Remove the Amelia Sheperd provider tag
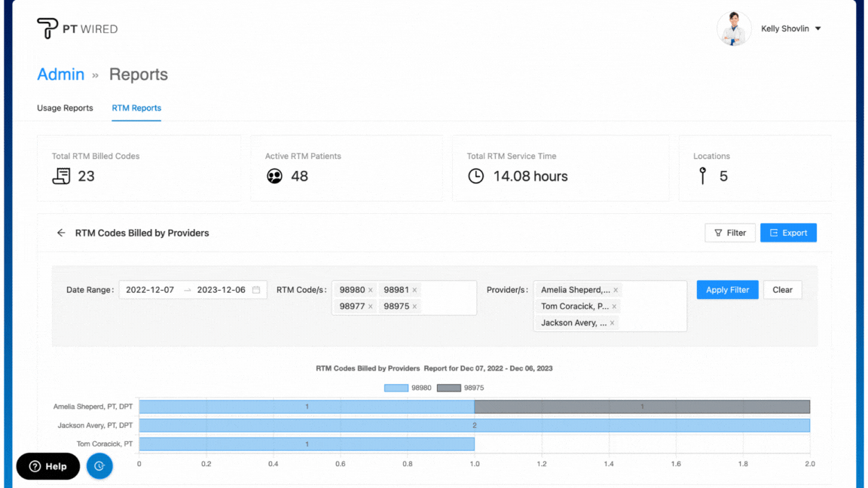 (616, 290)
